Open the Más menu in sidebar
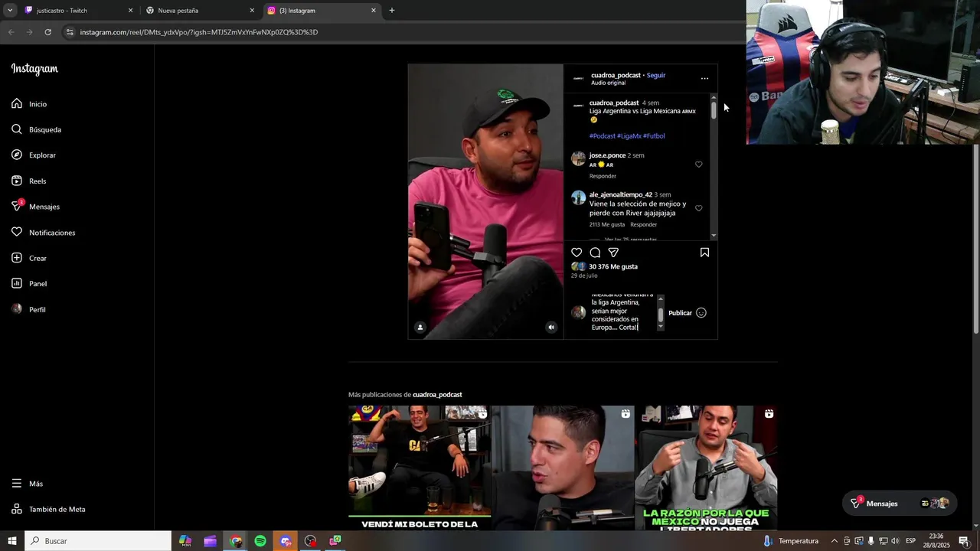This screenshot has width=980, height=551. 28,484
